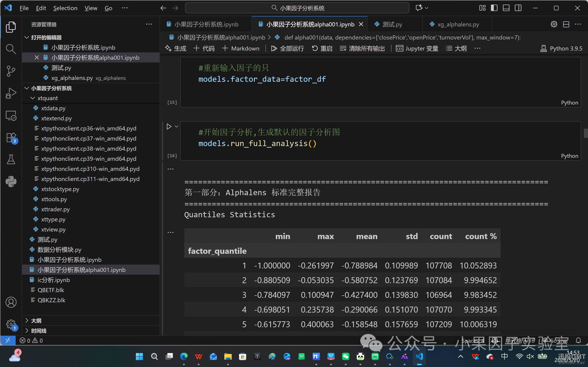Click the editor vertical scrollbar thumb

tap(585, 133)
